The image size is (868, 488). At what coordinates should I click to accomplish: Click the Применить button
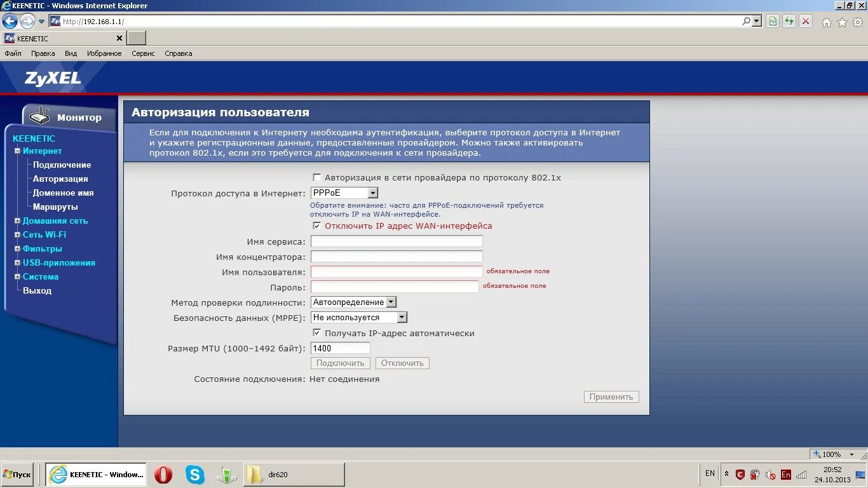pyautogui.click(x=611, y=397)
